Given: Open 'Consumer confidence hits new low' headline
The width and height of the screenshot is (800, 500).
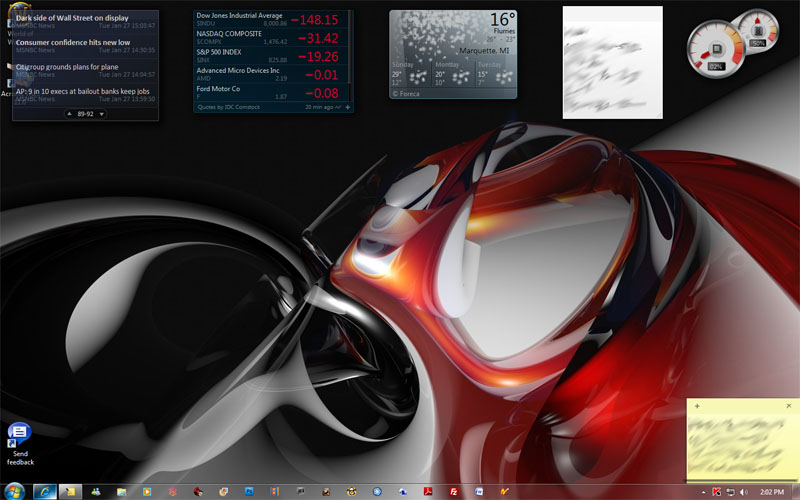Looking at the screenshot, I should (74, 42).
